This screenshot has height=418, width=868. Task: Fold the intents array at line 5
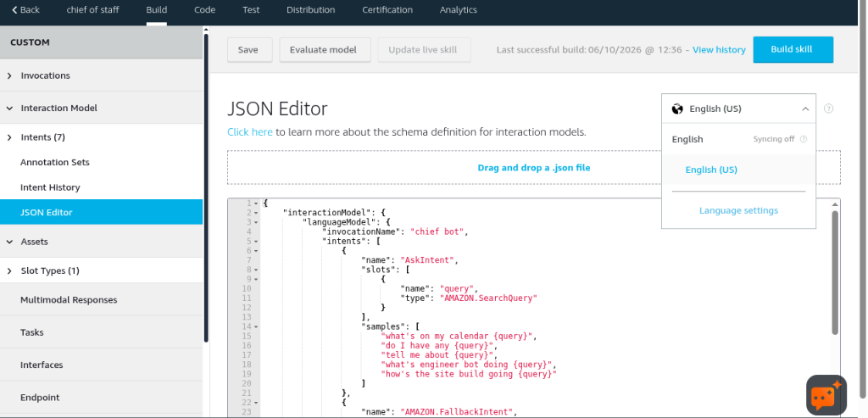click(256, 242)
